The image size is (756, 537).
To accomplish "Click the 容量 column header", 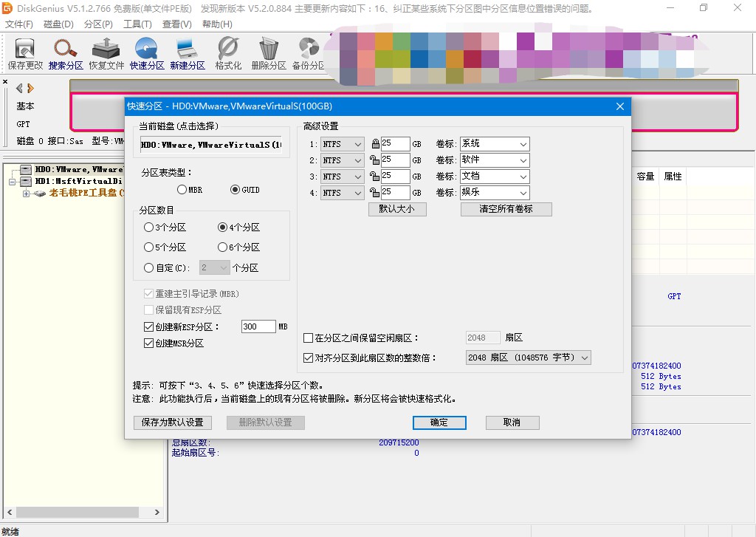I will tap(645, 177).
